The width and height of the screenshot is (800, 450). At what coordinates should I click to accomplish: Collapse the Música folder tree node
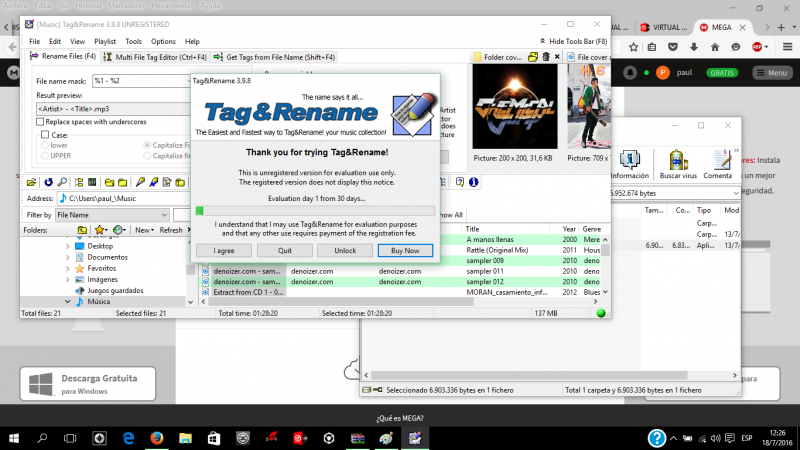[x=68, y=302]
